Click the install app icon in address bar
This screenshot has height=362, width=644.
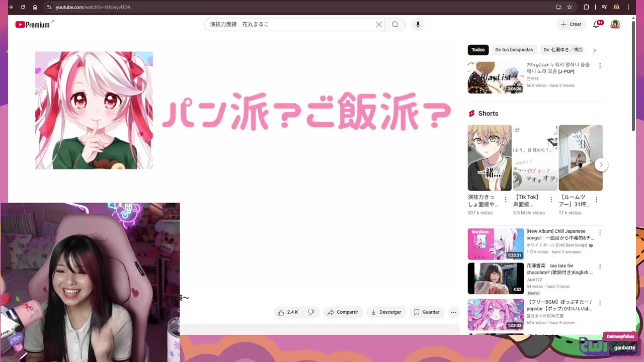pyautogui.click(x=558, y=7)
